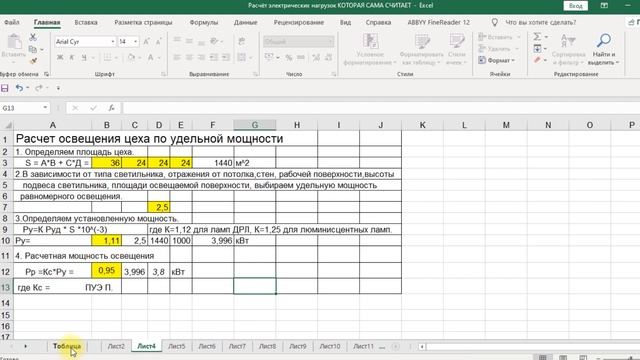Click the Insert Function fx icon
Image resolution: width=640 pixels, height=360 pixels.
[111, 108]
